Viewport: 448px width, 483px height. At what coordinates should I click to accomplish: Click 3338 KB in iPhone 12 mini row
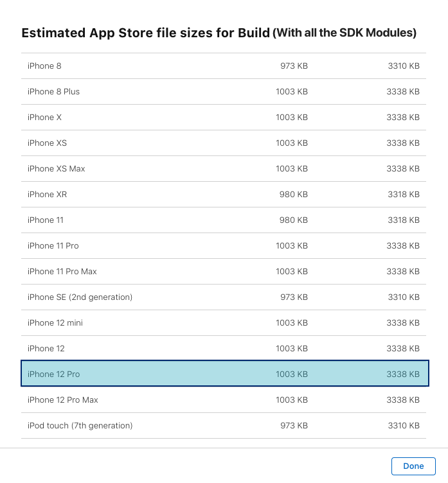403,323
